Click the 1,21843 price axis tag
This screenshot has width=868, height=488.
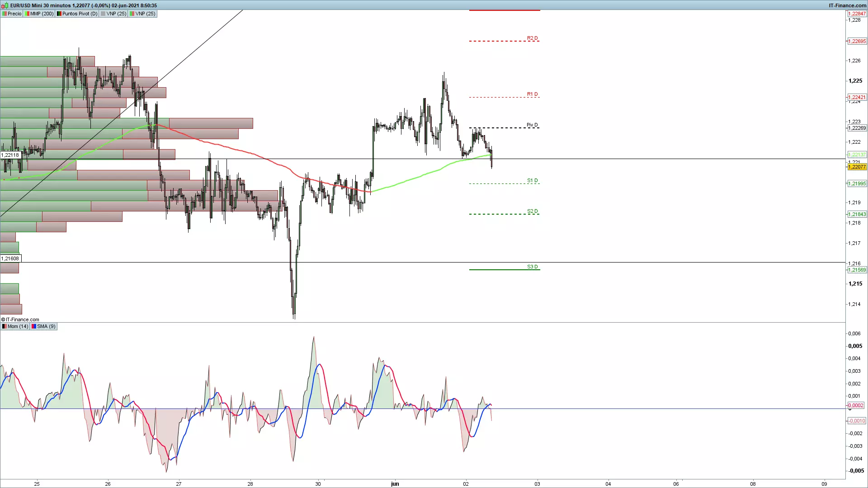[x=857, y=214]
